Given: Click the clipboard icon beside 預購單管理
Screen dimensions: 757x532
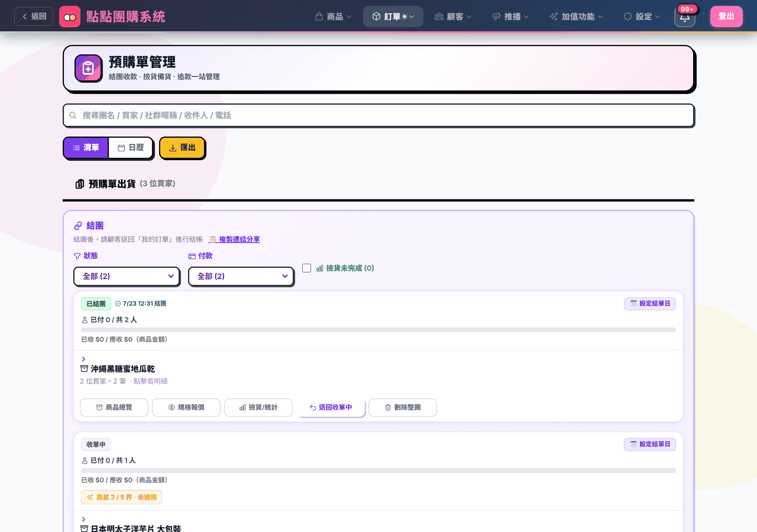Looking at the screenshot, I should tap(88, 68).
